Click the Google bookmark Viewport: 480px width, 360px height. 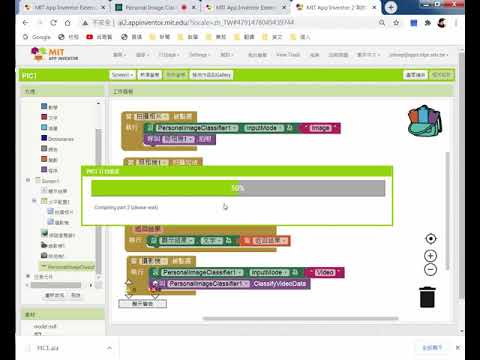click(37, 37)
